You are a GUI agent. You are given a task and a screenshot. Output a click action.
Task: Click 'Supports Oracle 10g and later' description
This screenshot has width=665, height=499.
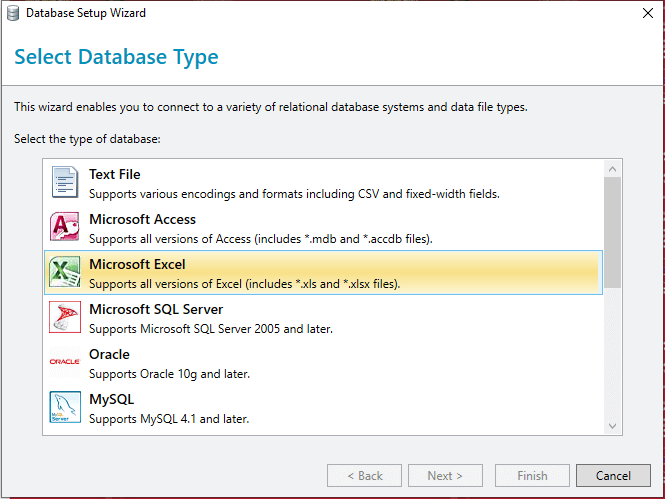click(x=170, y=374)
